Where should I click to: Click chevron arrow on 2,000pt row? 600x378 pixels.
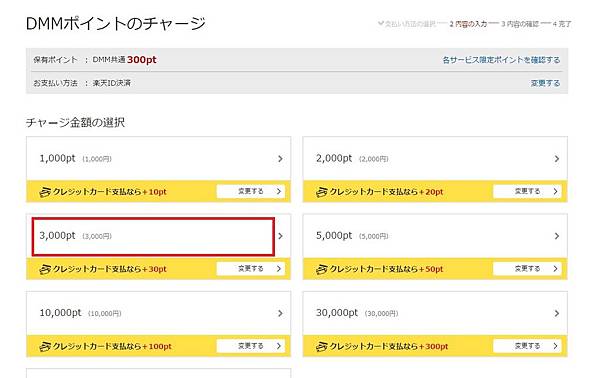click(x=557, y=159)
